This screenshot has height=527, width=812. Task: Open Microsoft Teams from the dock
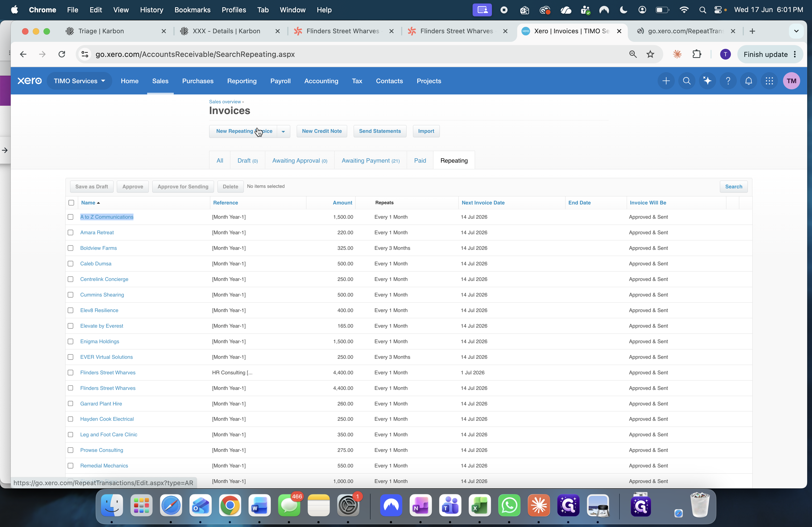(x=450, y=505)
